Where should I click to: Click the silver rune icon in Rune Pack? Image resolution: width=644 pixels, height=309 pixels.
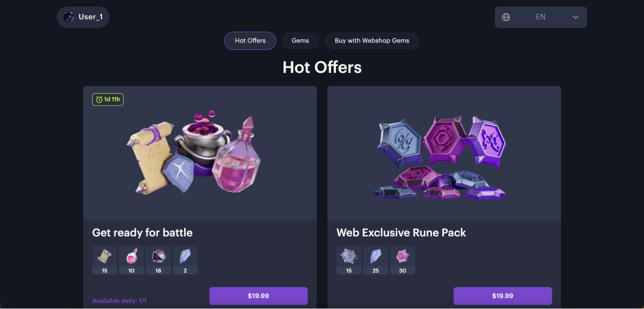[349, 256]
